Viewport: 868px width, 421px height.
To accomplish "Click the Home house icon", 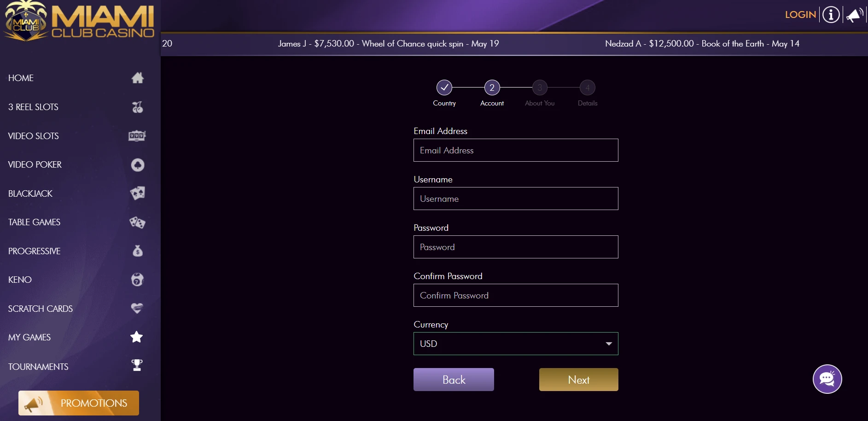I will pyautogui.click(x=137, y=78).
